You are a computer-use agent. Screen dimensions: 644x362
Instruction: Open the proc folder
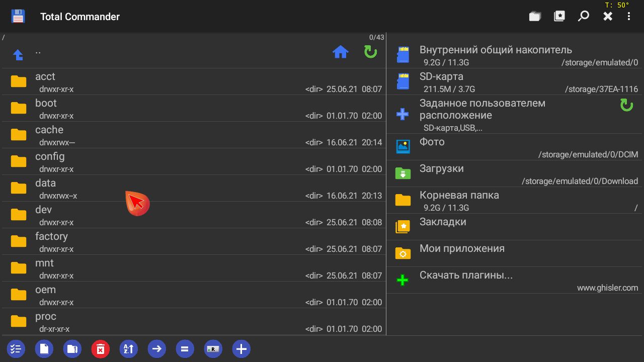point(193,321)
